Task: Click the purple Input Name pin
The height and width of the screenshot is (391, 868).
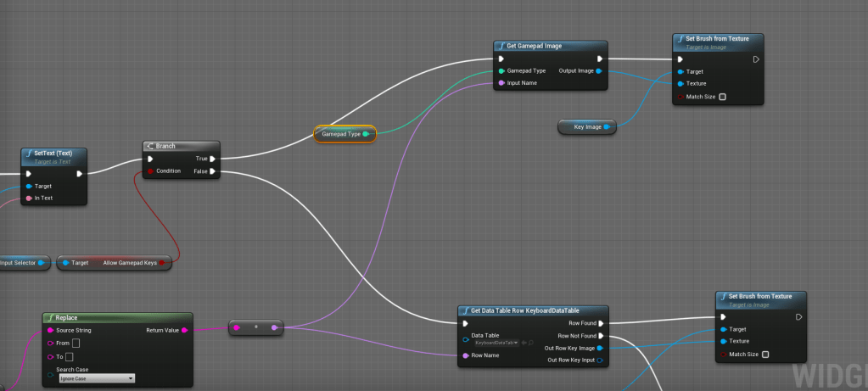Action: click(x=501, y=83)
